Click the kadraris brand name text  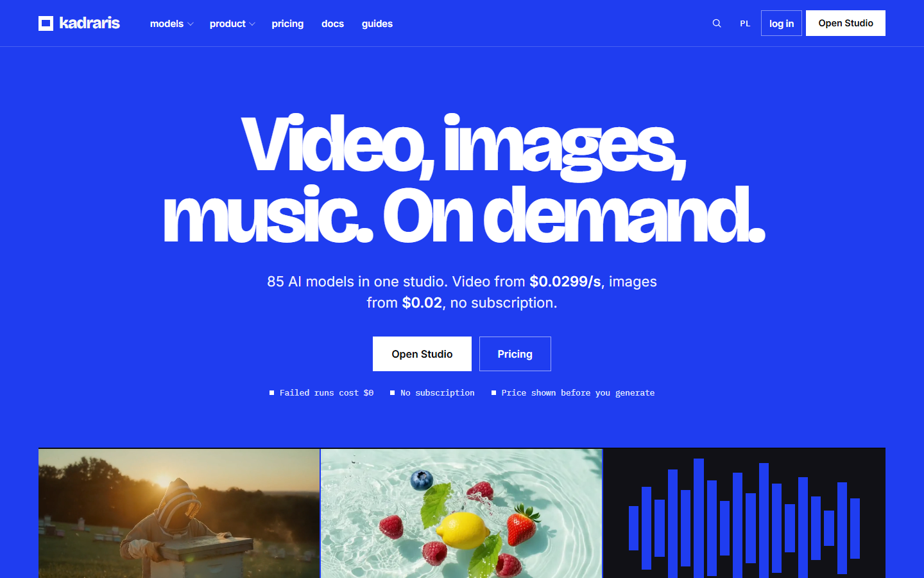click(90, 23)
